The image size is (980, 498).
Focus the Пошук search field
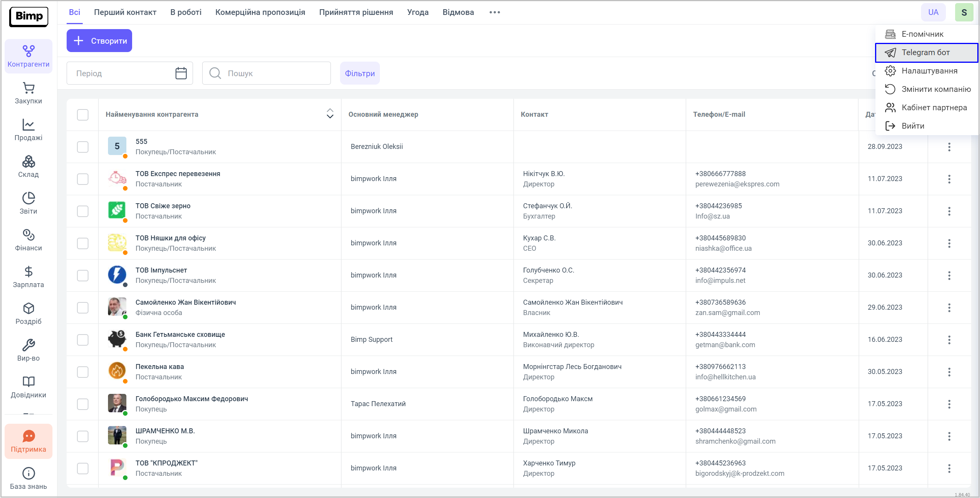pos(272,73)
